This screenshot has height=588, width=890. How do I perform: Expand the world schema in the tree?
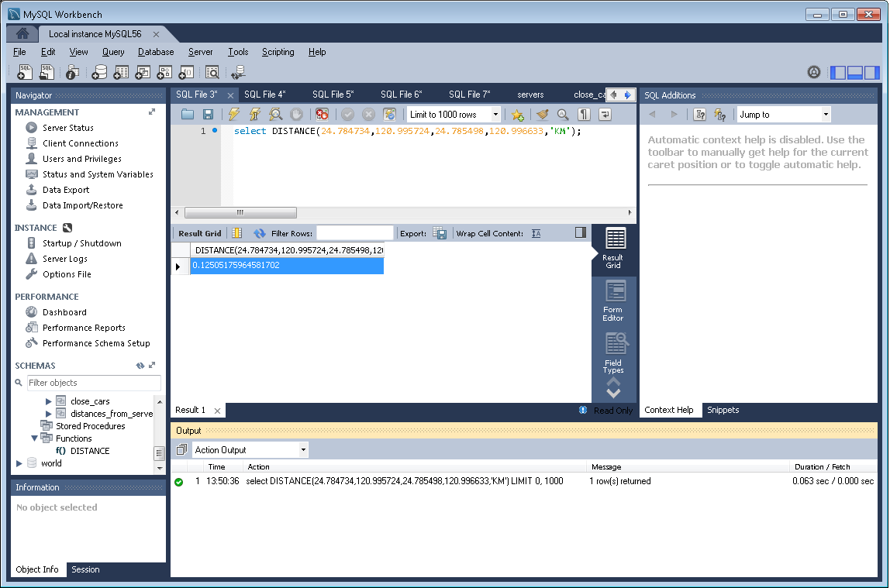(19, 463)
